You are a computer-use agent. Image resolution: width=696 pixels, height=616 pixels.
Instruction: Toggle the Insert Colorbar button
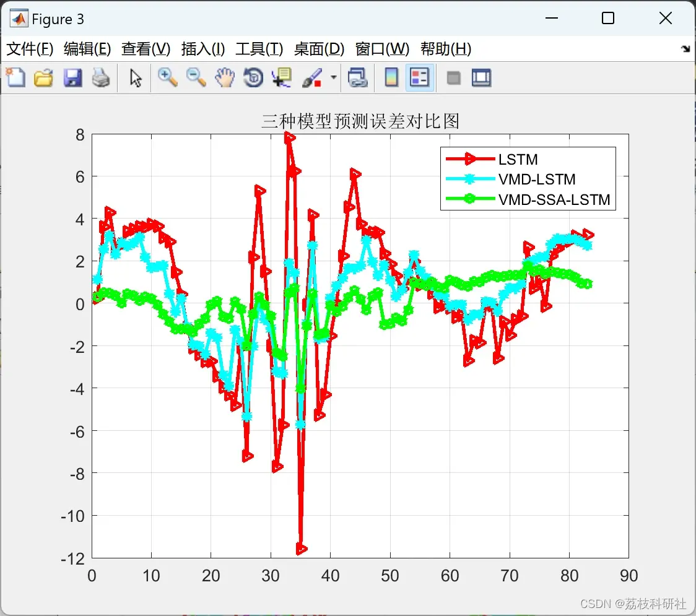coord(391,77)
